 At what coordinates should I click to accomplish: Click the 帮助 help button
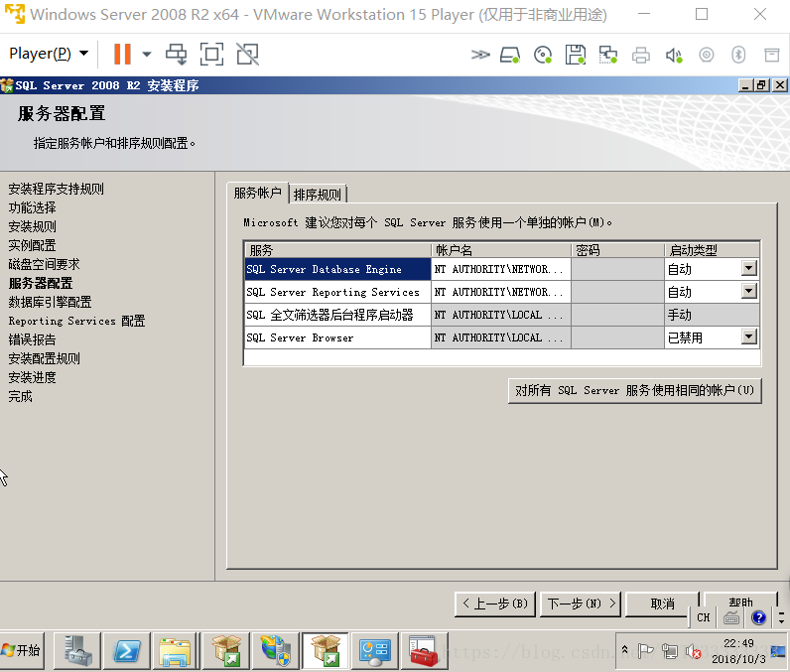740,601
